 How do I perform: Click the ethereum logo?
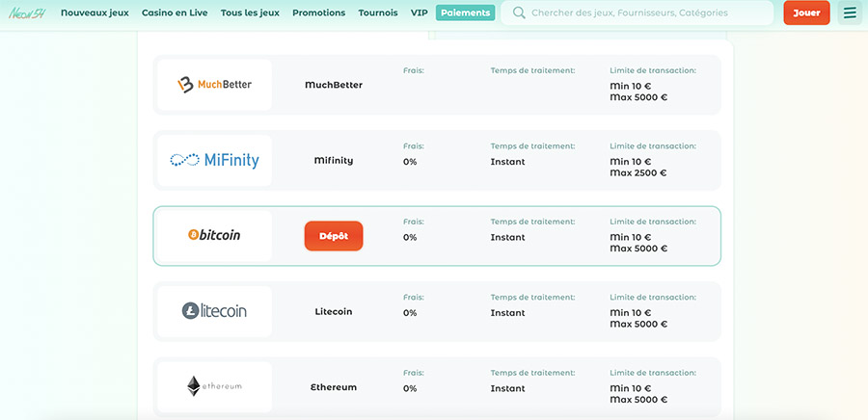[x=214, y=386]
